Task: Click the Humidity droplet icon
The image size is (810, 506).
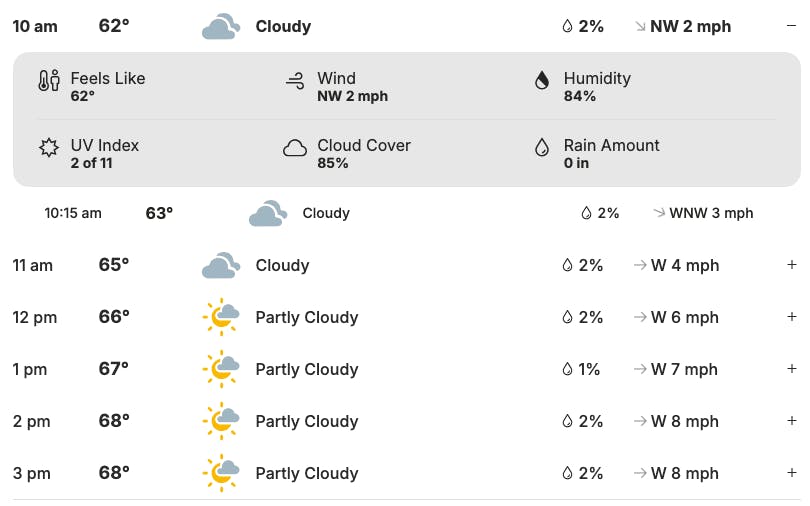Action: [x=542, y=81]
